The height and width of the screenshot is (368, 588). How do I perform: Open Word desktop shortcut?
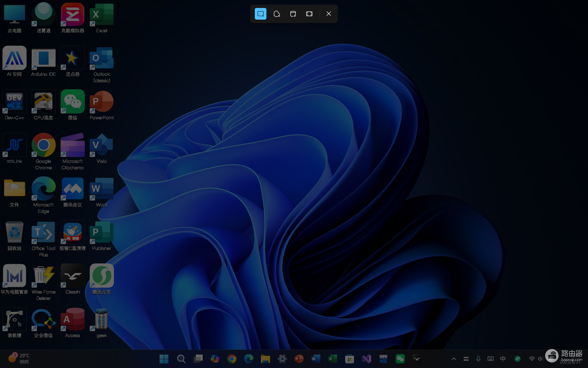click(102, 192)
